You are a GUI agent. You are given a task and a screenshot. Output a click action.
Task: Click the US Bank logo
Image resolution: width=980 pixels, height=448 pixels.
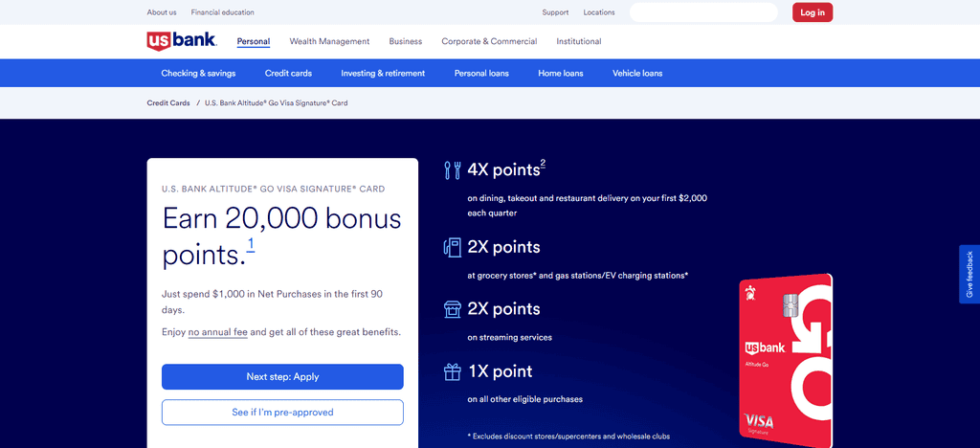[182, 41]
